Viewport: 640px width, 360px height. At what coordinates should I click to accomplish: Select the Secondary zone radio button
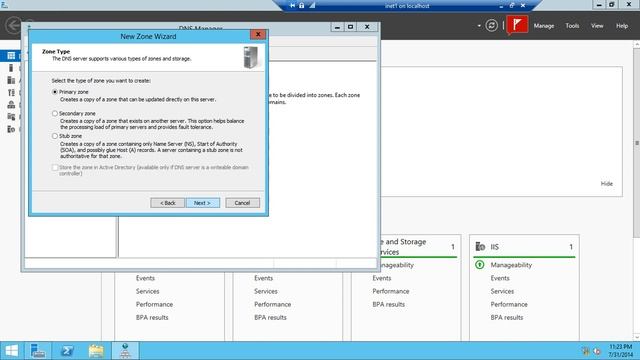coord(55,113)
